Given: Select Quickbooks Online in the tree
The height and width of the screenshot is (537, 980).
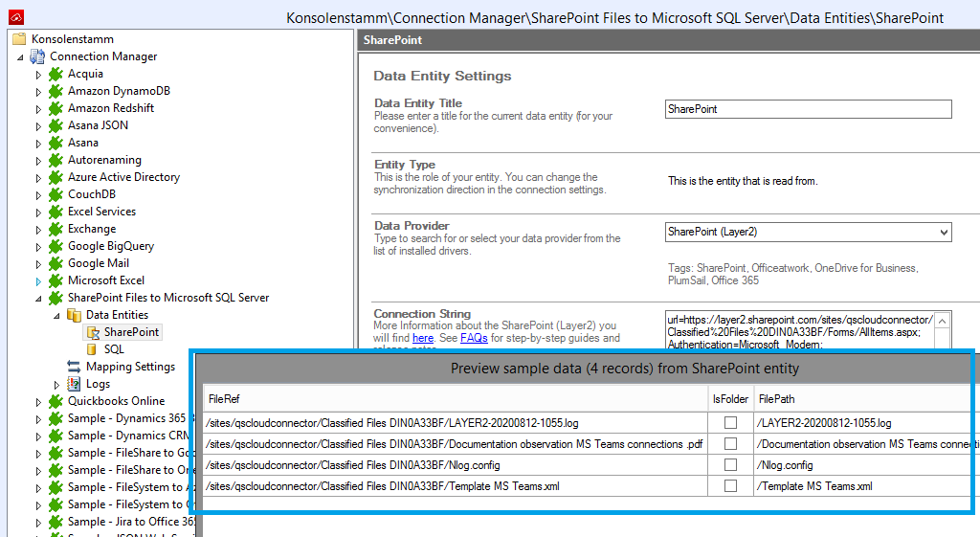Looking at the screenshot, I should pos(116,401).
